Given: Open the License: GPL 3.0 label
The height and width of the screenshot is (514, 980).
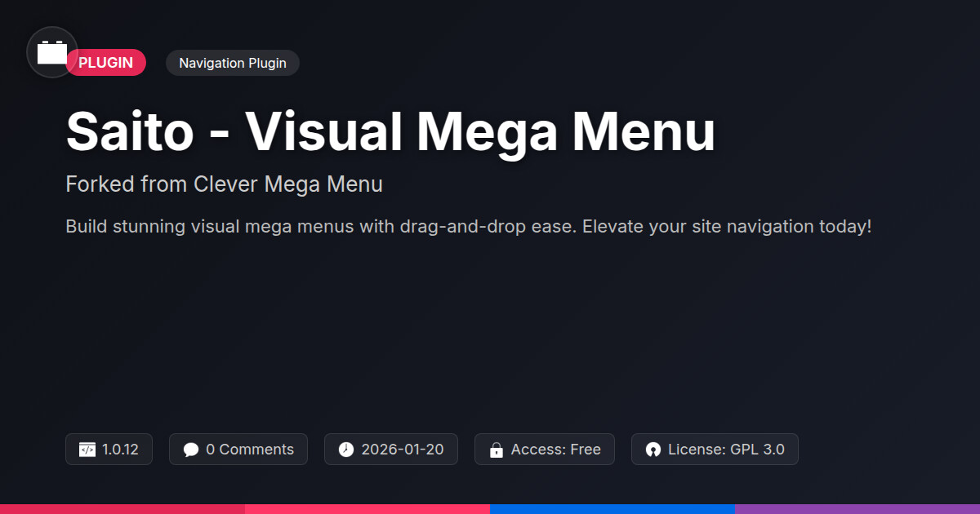Looking at the screenshot, I should pyautogui.click(x=725, y=450).
